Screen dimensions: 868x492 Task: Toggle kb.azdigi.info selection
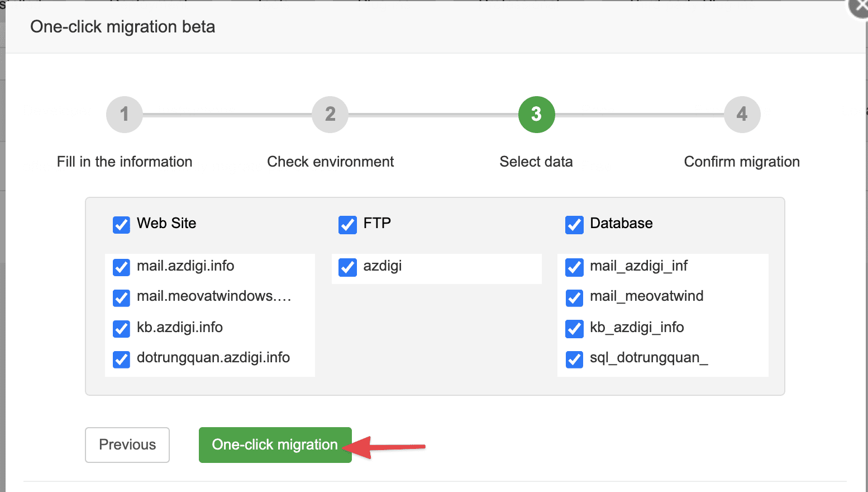tap(121, 329)
